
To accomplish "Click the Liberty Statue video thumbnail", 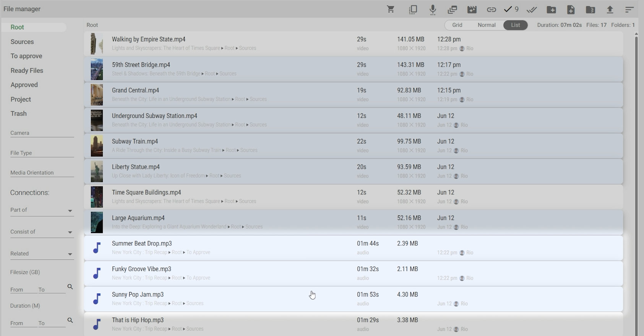I will 97,171.
